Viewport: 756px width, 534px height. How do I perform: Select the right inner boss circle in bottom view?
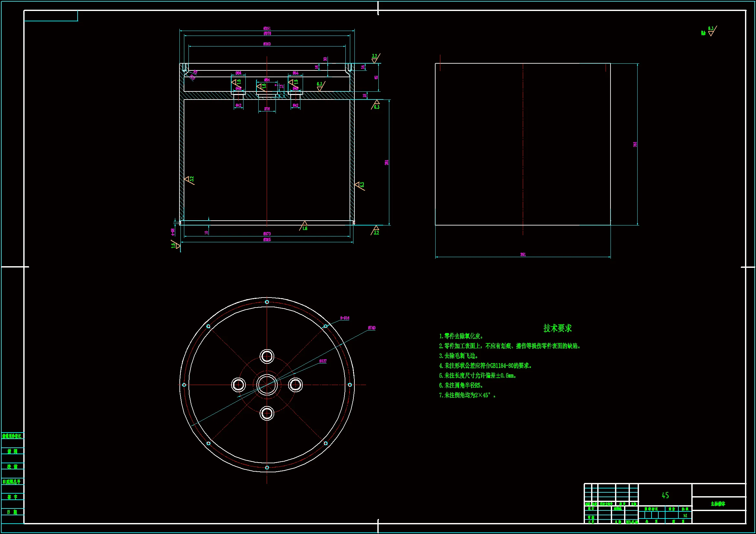(x=295, y=385)
